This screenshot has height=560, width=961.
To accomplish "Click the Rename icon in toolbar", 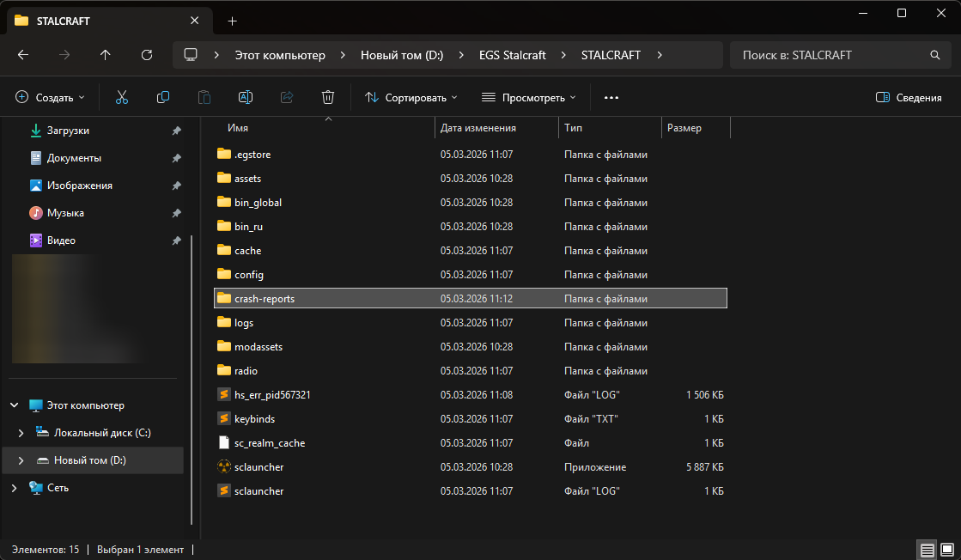I will (246, 98).
